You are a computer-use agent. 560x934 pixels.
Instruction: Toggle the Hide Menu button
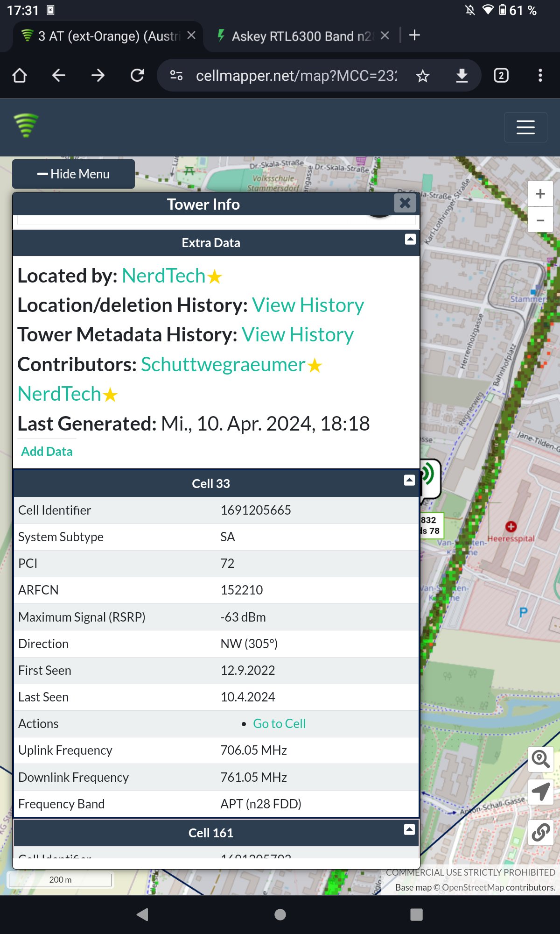point(74,174)
